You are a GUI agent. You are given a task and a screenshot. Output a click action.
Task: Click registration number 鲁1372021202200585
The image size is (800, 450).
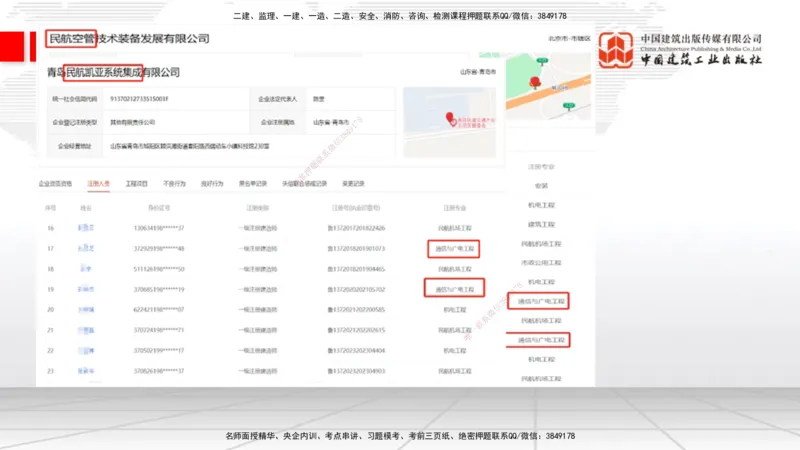tap(356, 310)
